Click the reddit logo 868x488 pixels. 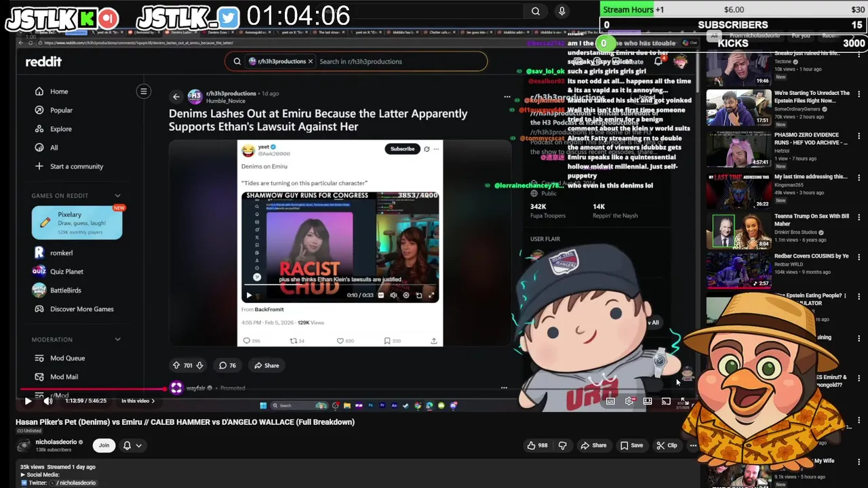click(43, 61)
